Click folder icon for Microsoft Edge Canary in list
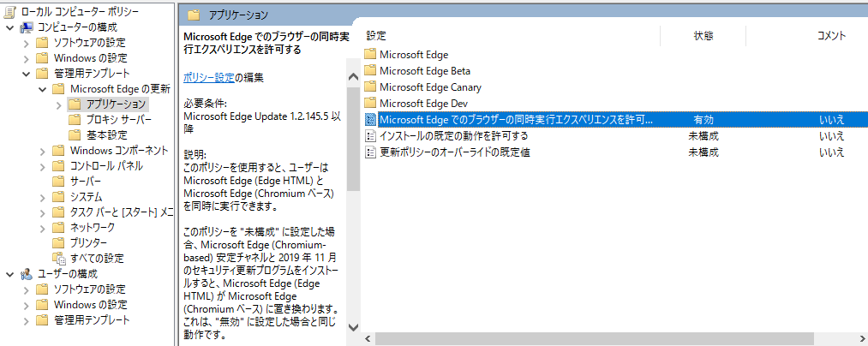 pyautogui.click(x=370, y=86)
